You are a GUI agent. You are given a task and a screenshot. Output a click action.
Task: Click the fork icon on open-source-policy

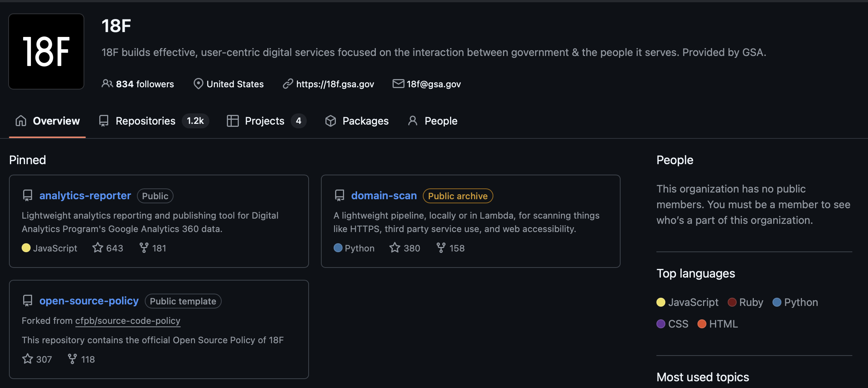72,359
